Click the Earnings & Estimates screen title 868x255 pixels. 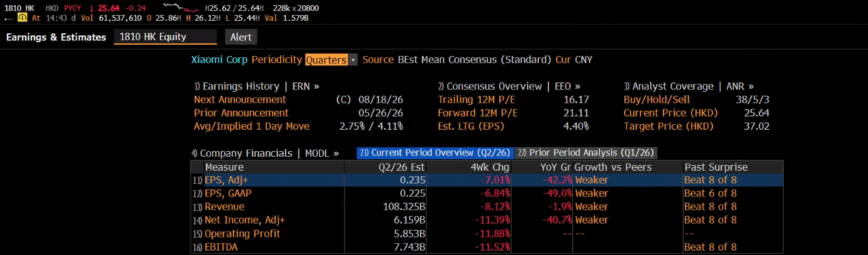tap(56, 37)
